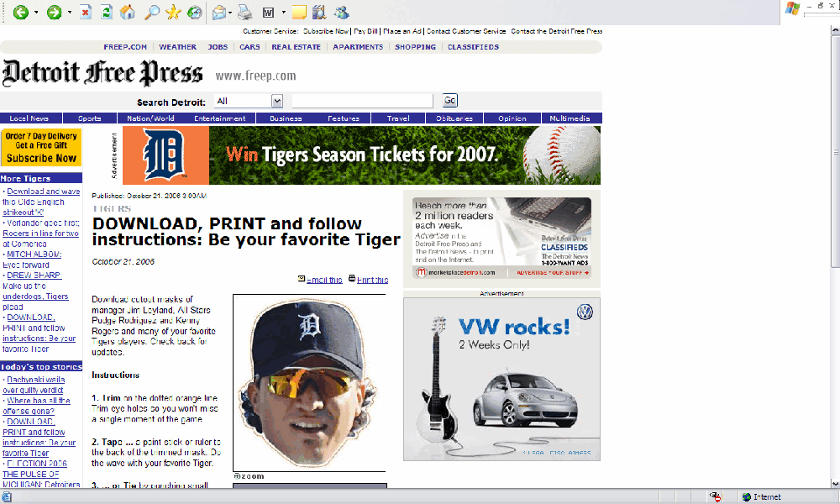Click the yellow Subscribe Now promo box
The width and height of the screenshot is (840, 504).
(41, 147)
